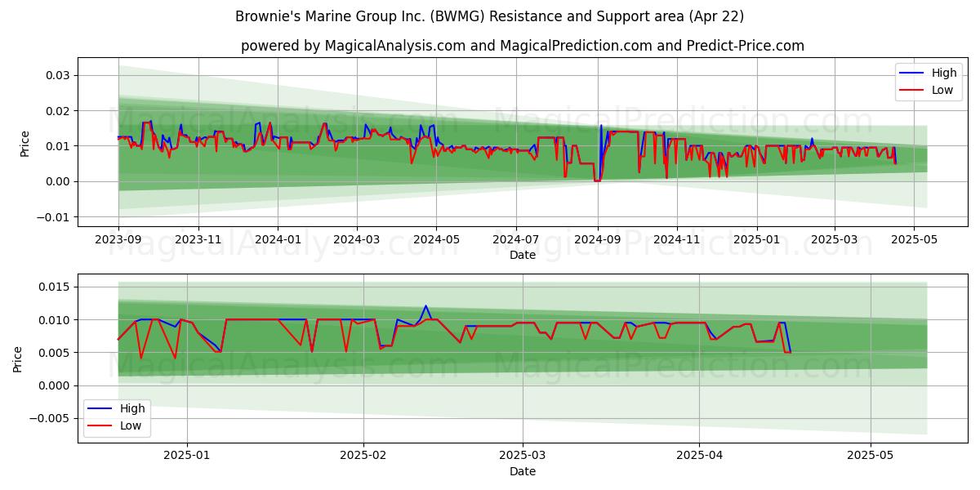Screen dimensions: 980x490
Task: Click the 'Date' axis label under top chart
Action: [x=523, y=255]
